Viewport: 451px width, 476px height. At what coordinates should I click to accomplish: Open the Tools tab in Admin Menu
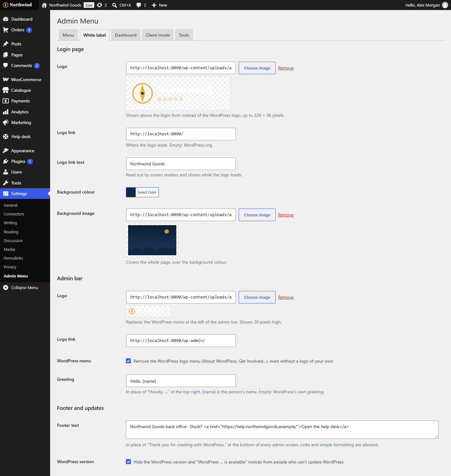pos(184,35)
